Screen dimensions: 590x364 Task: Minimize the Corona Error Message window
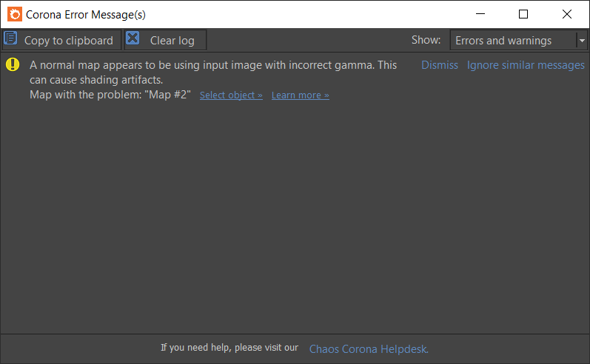click(x=480, y=14)
